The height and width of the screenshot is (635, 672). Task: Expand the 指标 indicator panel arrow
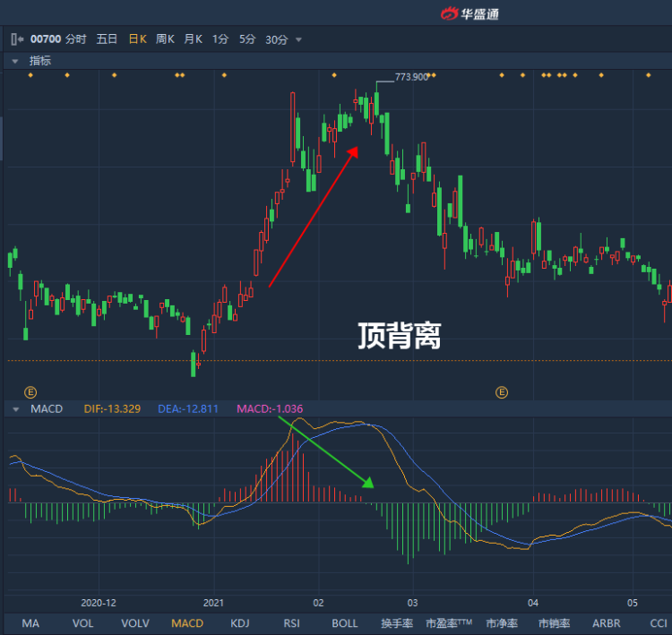tap(15, 61)
